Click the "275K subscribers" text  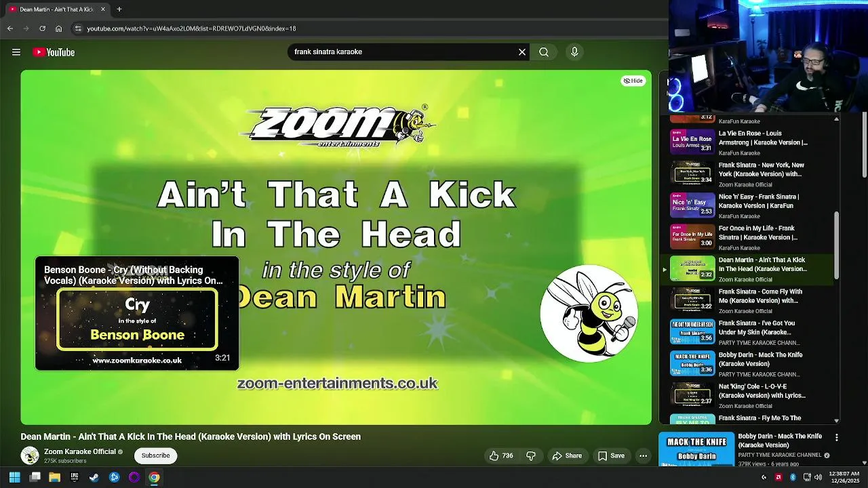[65, 462]
